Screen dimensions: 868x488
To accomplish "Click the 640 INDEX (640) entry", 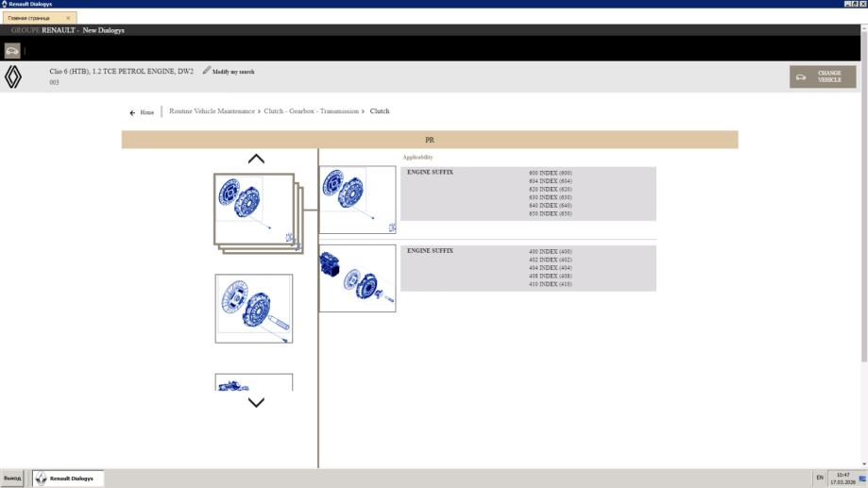I will (551, 205).
